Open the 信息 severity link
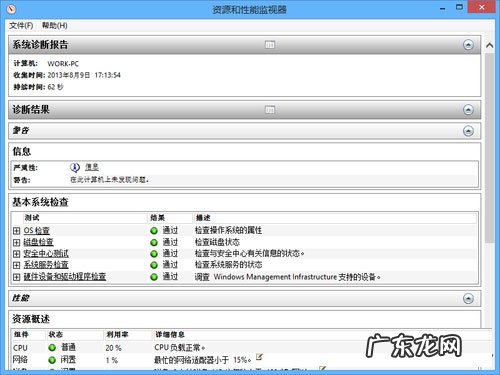 click(x=92, y=167)
